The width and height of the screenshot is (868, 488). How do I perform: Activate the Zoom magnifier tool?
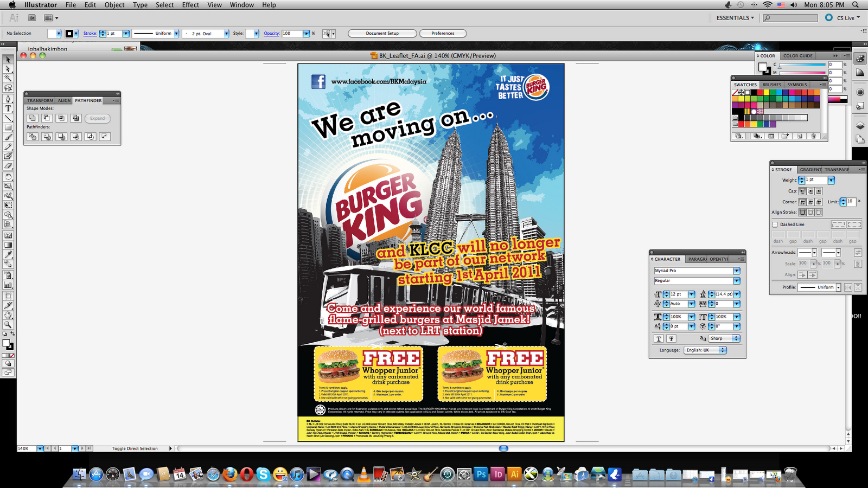click(x=8, y=325)
